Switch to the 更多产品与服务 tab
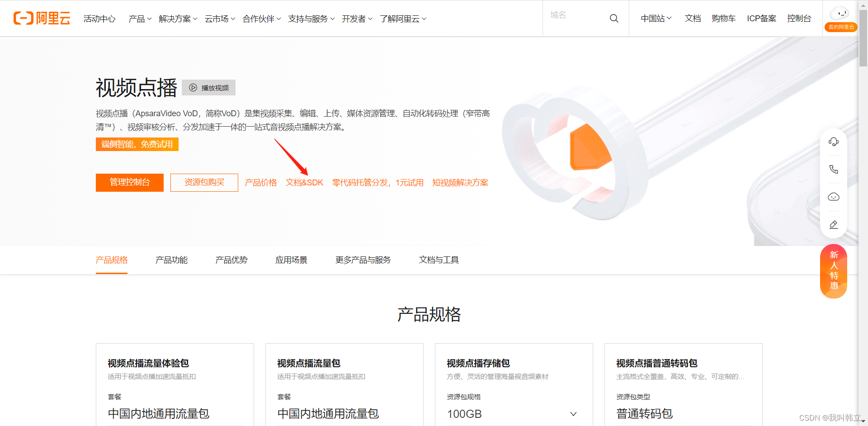 point(363,260)
